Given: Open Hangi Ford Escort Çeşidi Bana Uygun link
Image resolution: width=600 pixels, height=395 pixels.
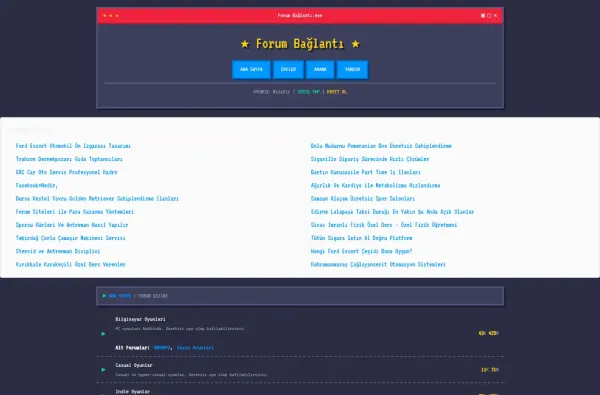Looking at the screenshot, I should [x=361, y=251].
